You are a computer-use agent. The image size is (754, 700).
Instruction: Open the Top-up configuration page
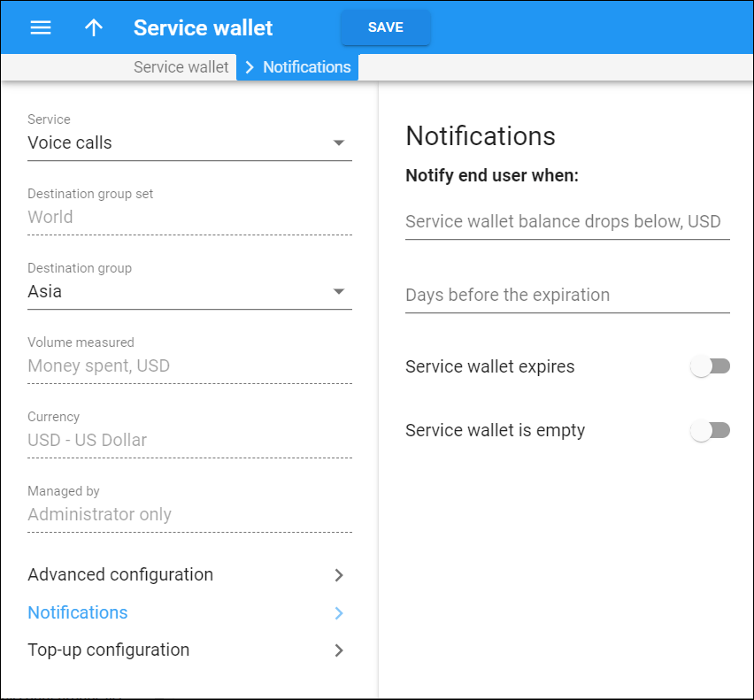coord(108,650)
